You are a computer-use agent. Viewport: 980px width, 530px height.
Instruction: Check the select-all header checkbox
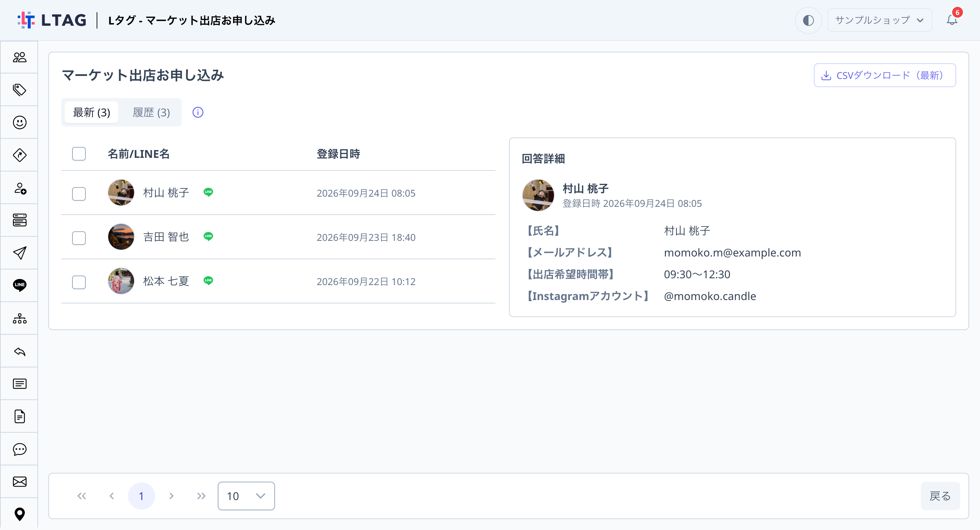pos(79,154)
